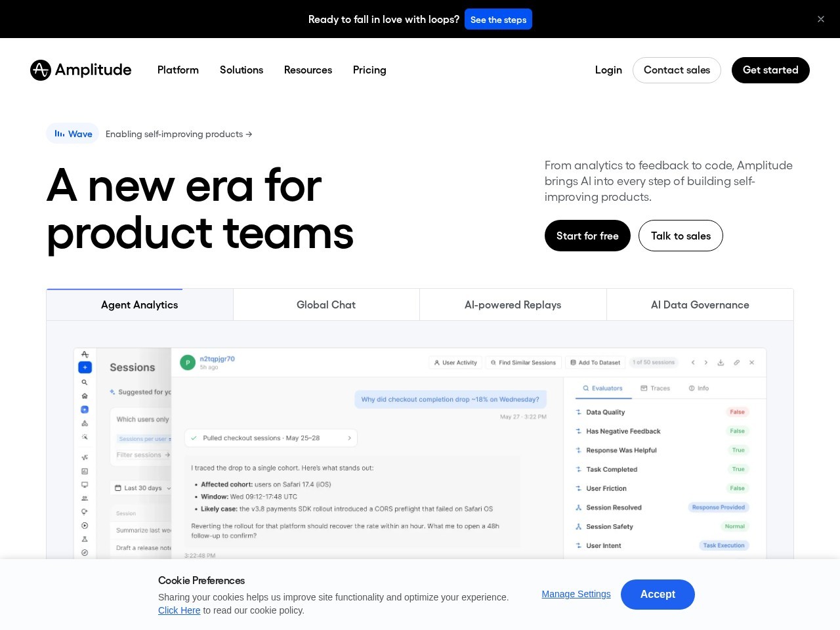Click the Task Completed evaluator label
840x630 pixels.
(x=612, y=469)
